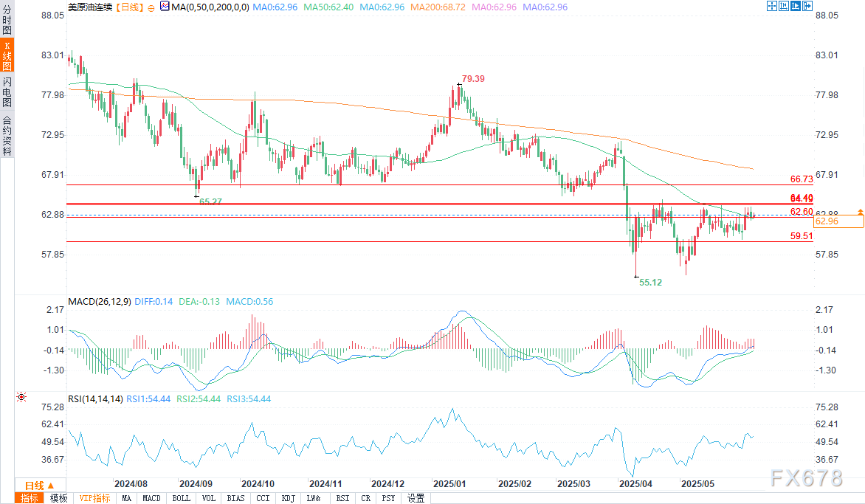This screenshot has width=865, height=504.
Task: Switch to the 闪电图 tab
Action: [7, 92]
